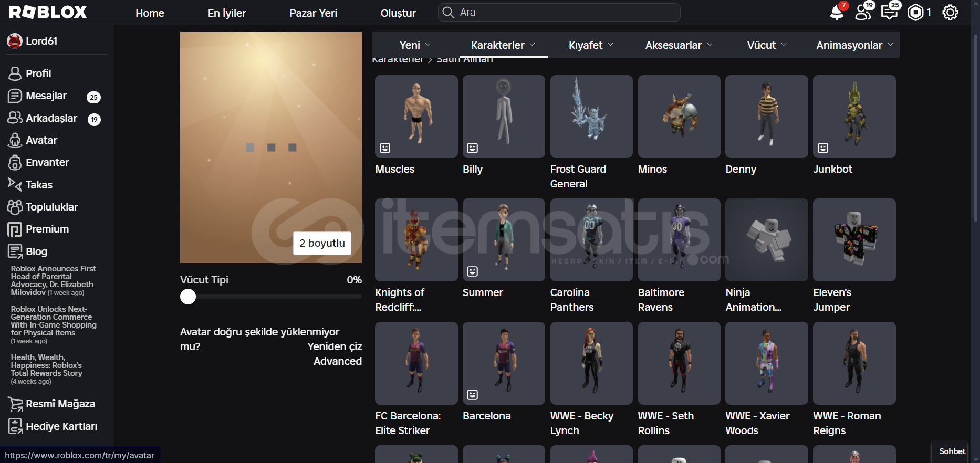
Task: Click Yeniden çiz link
Action: click(335, 346)
